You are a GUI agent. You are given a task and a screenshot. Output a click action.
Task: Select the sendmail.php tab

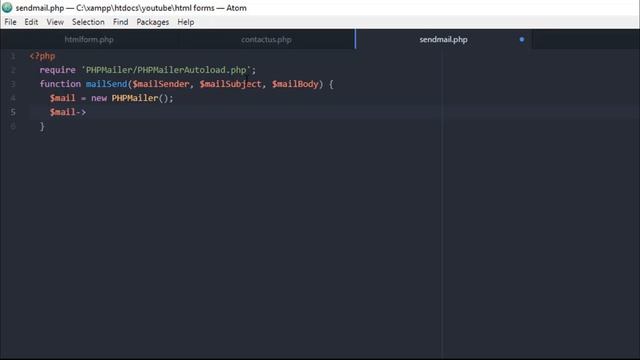click(x=443, y=40)
